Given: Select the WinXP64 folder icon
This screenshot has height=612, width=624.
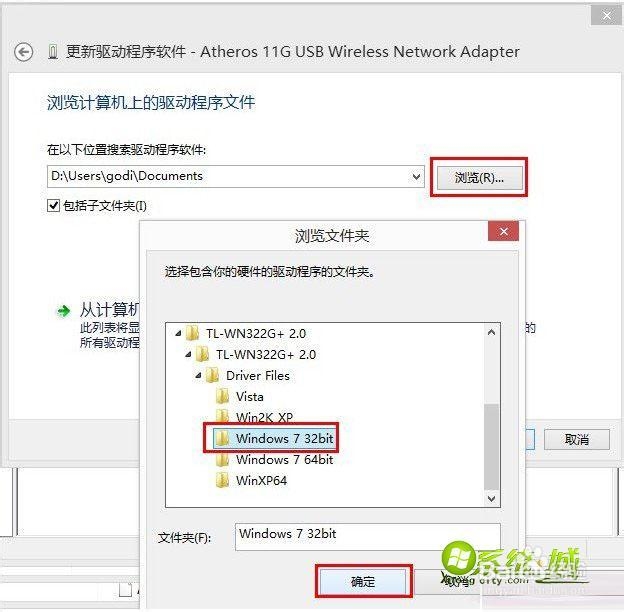Looking at the screenshot, I should coord(222,480).
